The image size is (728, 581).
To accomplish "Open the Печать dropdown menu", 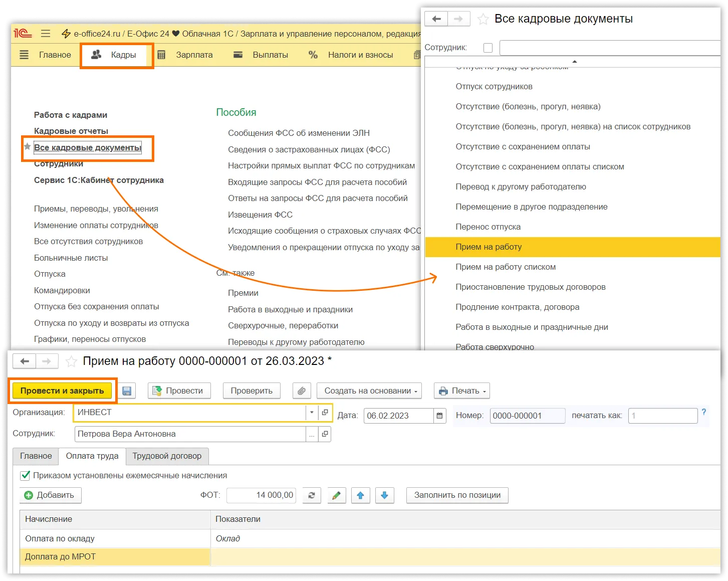I will point(461,391).
